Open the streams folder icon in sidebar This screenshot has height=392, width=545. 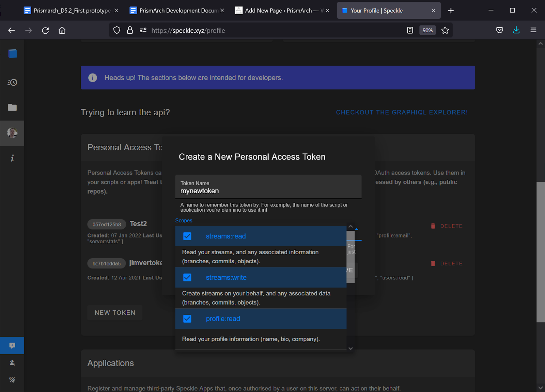click(x=12, y=108)
